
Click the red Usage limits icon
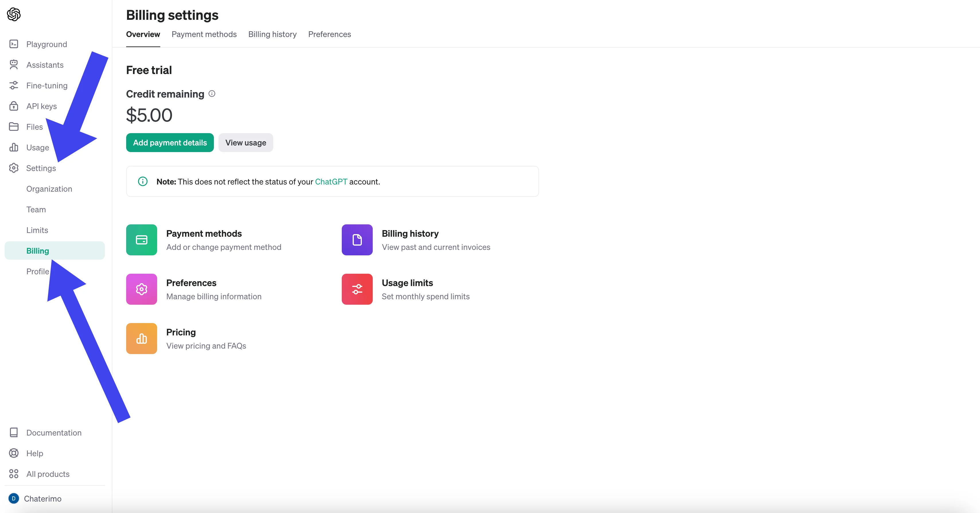[357, 289]
